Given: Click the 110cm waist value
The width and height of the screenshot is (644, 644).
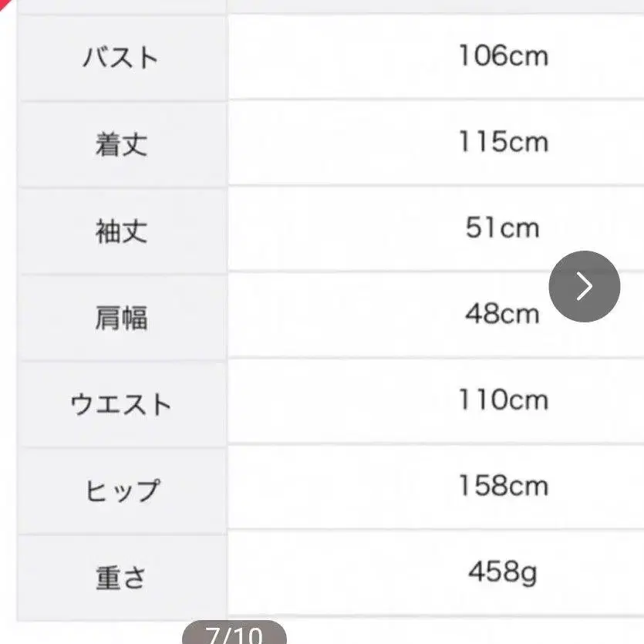Looking at the screenshot, I should point(503,401).
